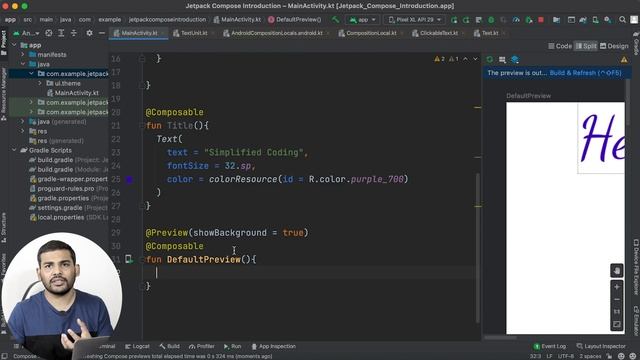Open the Device Manager phone icon
This screenshot has width=640, height=360.
coord(596,19)
